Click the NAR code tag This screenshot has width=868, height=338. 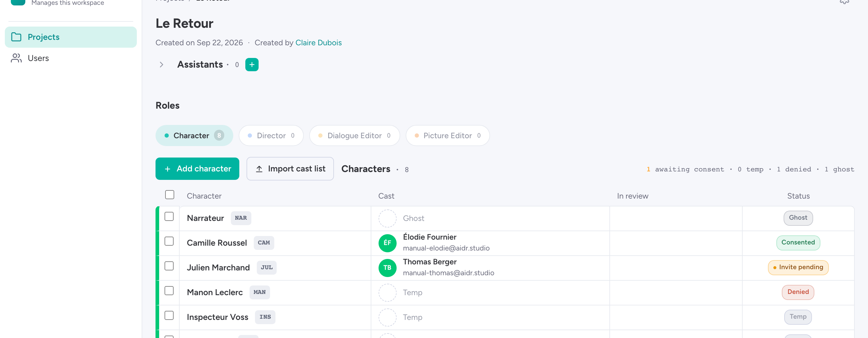pyautogui.click(x=241, y=218)
